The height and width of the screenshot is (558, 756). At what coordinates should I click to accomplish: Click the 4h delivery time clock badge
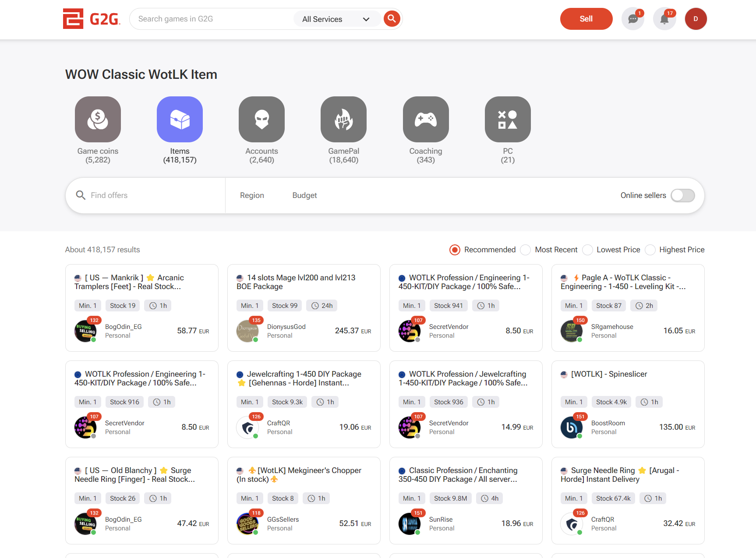tap(490, 498)
